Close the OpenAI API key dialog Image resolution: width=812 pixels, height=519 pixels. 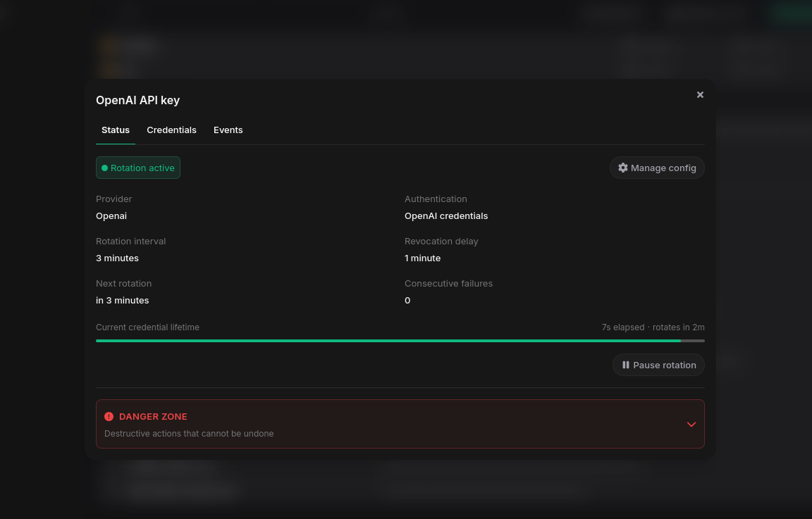point(700,94)
